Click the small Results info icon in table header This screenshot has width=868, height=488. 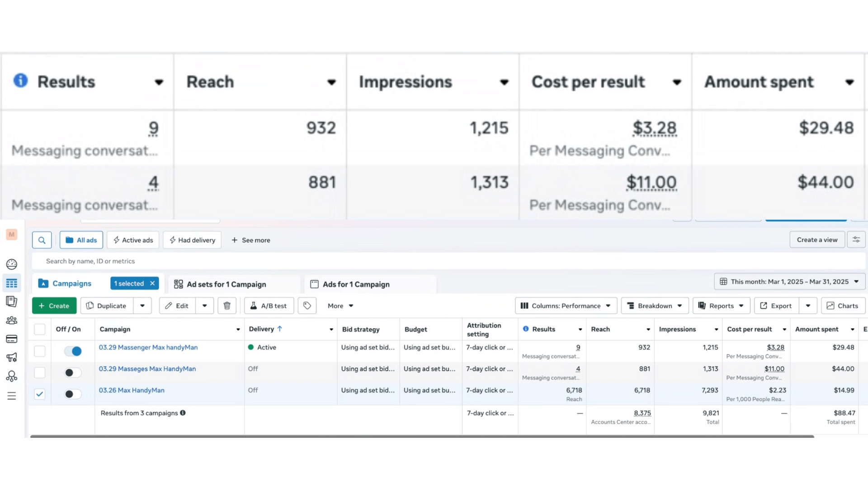pyautogui.click(x=526, y=329)
